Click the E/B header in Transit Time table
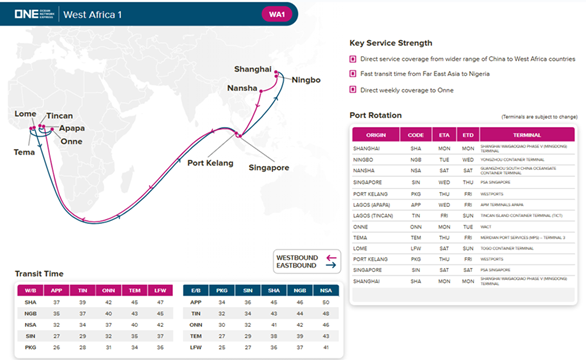Screen dimensions: 586x360 (196, 290)
